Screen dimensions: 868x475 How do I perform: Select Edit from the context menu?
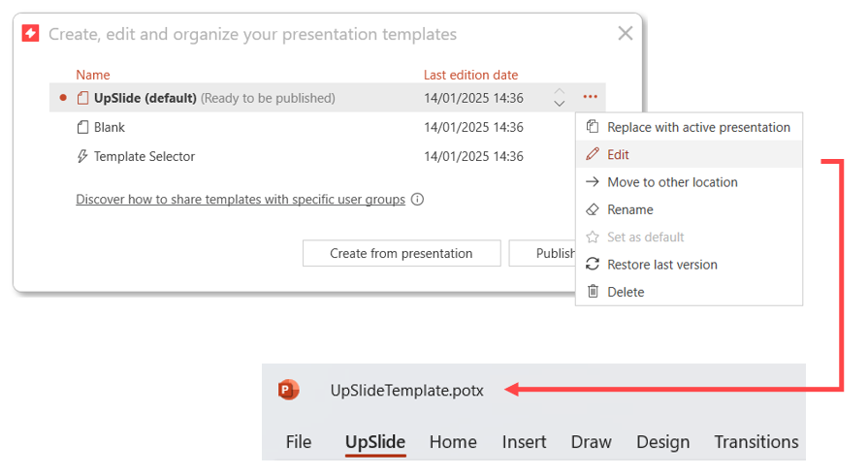(x=618, y=154)
